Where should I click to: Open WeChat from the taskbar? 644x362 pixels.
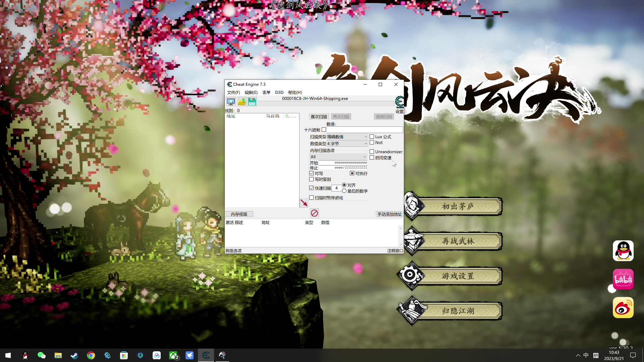click(x=42, y=355)
